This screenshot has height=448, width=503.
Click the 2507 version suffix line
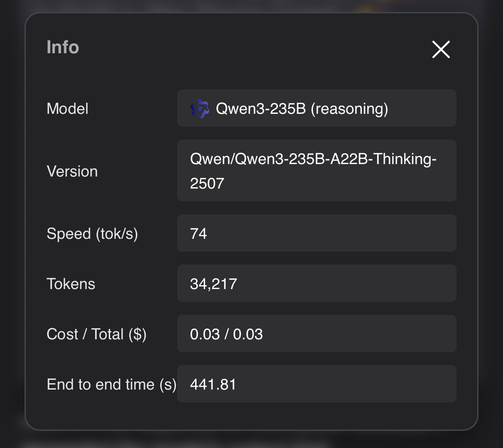tap(207, 183)
